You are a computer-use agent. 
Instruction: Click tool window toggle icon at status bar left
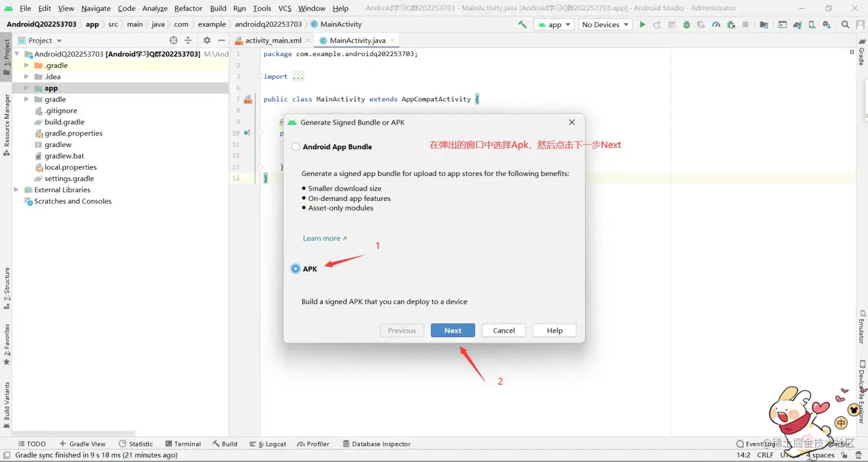click(x=6, y=456)
